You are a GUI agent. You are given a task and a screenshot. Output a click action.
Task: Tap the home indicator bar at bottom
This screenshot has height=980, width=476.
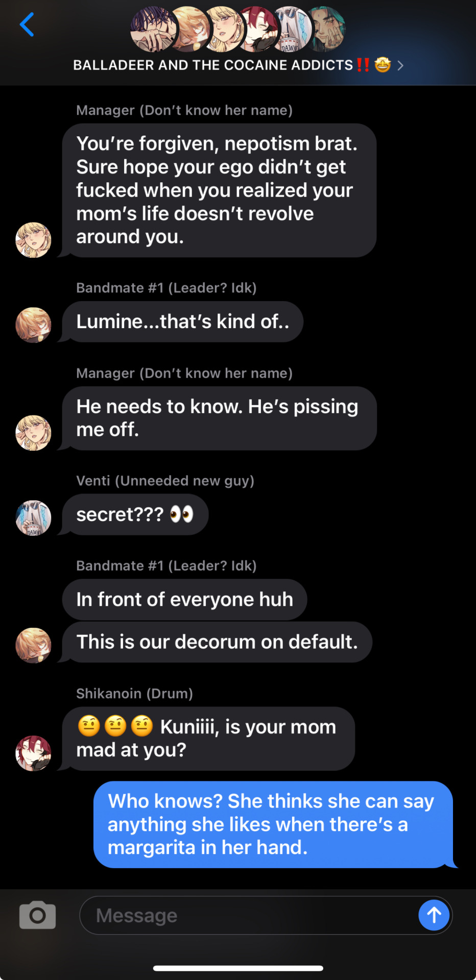pos(238,968)
